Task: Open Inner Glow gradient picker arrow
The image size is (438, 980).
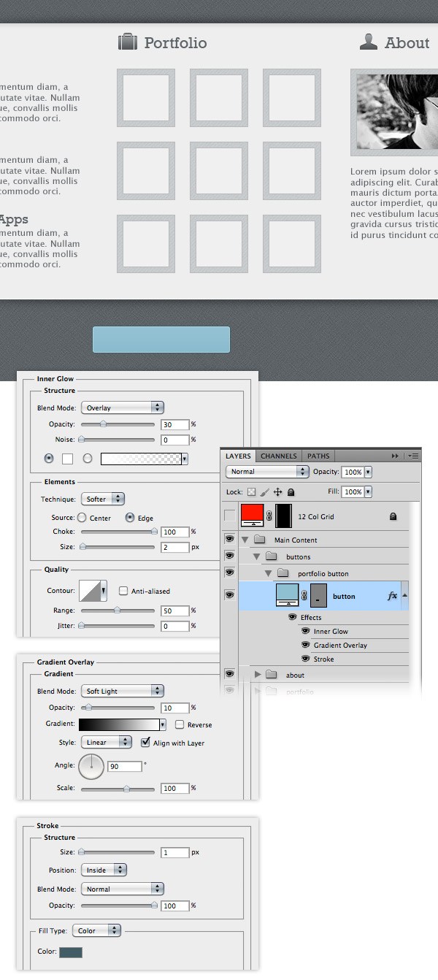Action: tap(185, 459)
